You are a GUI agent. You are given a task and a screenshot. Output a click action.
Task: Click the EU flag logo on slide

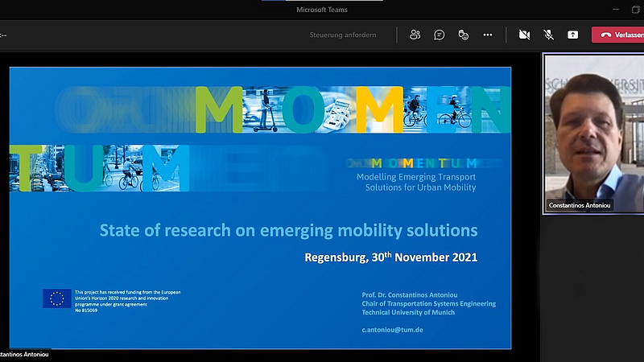[x=56, y=298]
